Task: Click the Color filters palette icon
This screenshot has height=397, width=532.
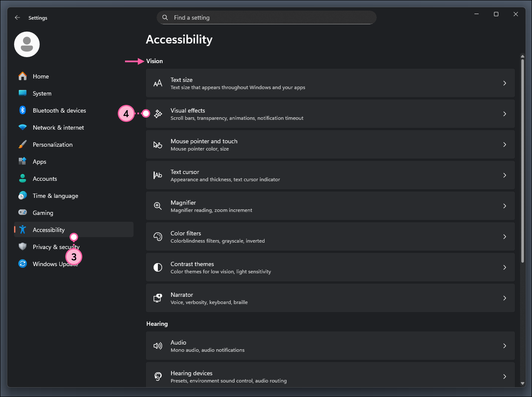Action: (158, 236)
